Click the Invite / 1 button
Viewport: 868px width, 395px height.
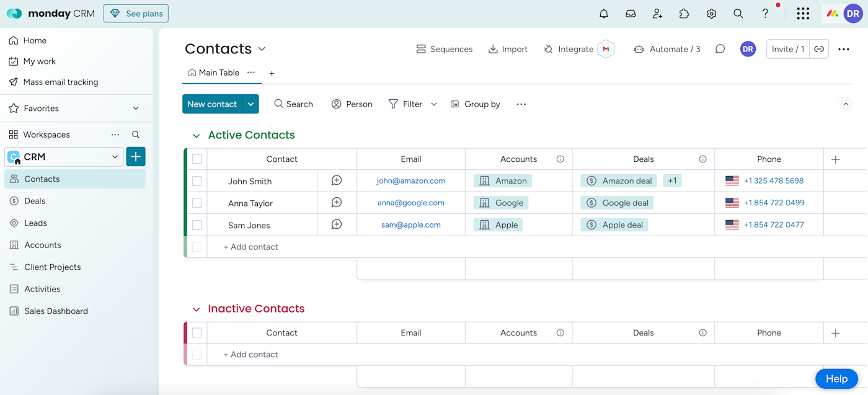tap(788, 49)
